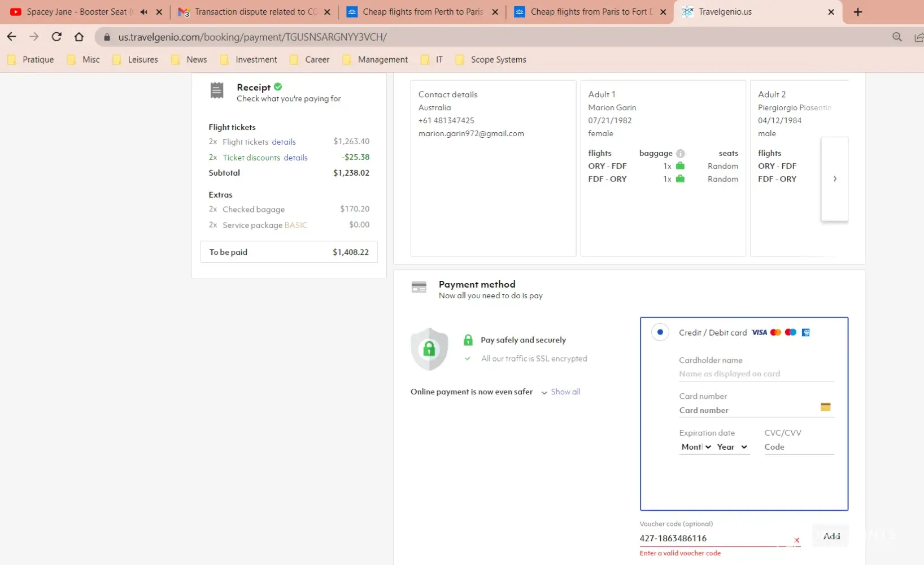Open Flight tickets details link

pyautogui.click(x=284, y=142)
